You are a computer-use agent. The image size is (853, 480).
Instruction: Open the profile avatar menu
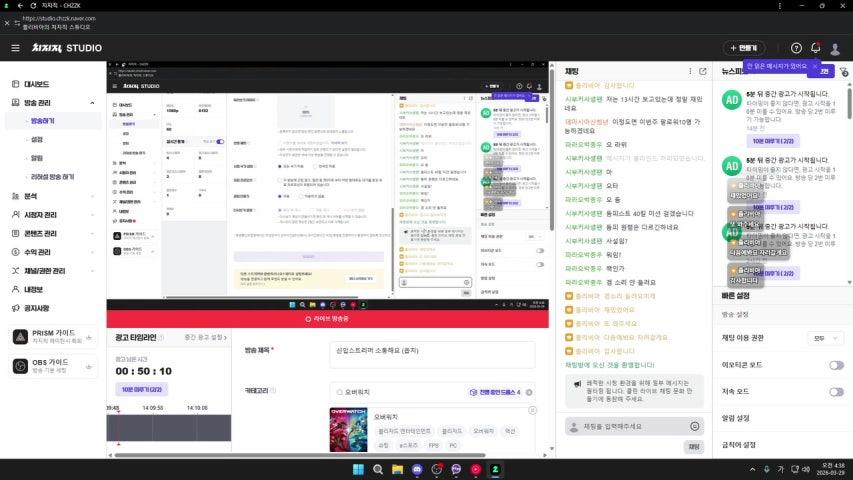pyautogui.click(x=835, y=48)
